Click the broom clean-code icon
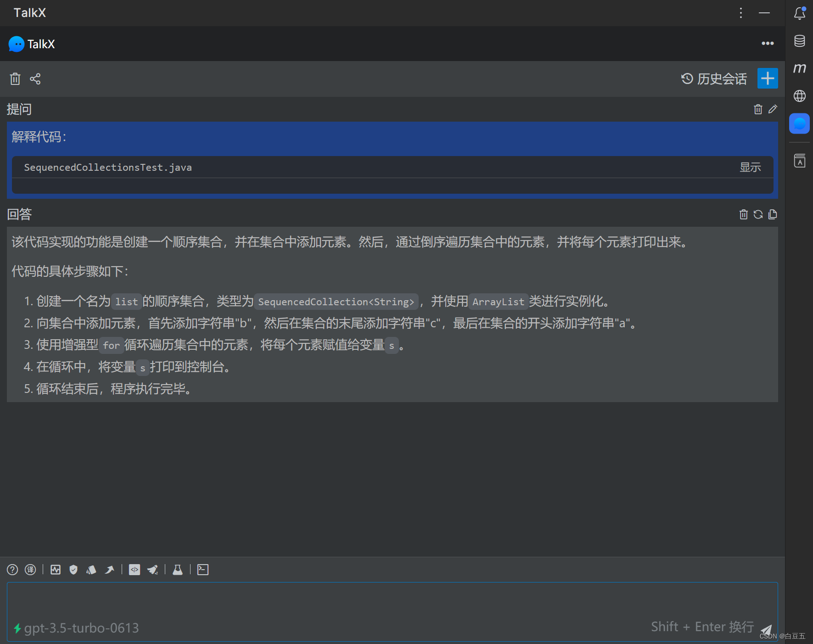The height and width of the screenshot is (644, 813). 153,570
